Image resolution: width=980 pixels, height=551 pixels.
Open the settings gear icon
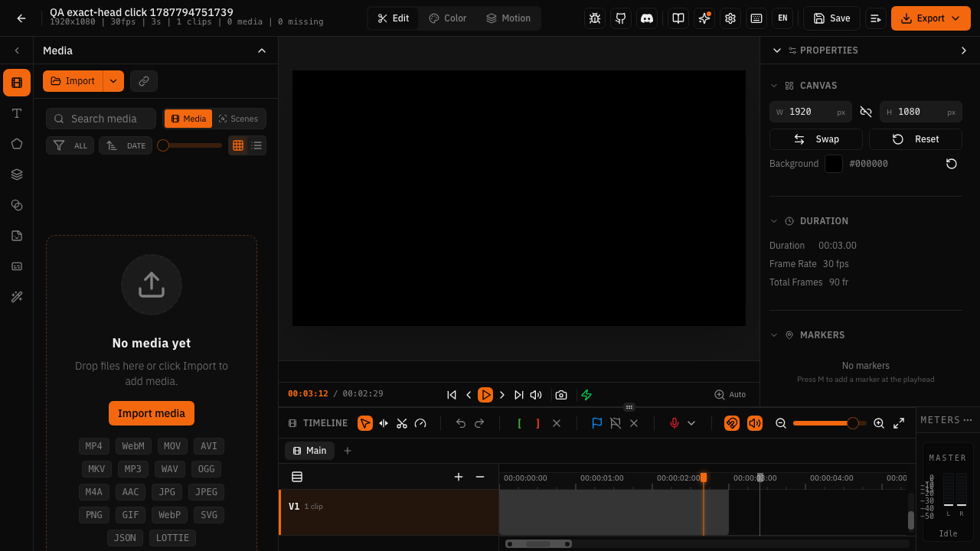click(x=730, y=18)
